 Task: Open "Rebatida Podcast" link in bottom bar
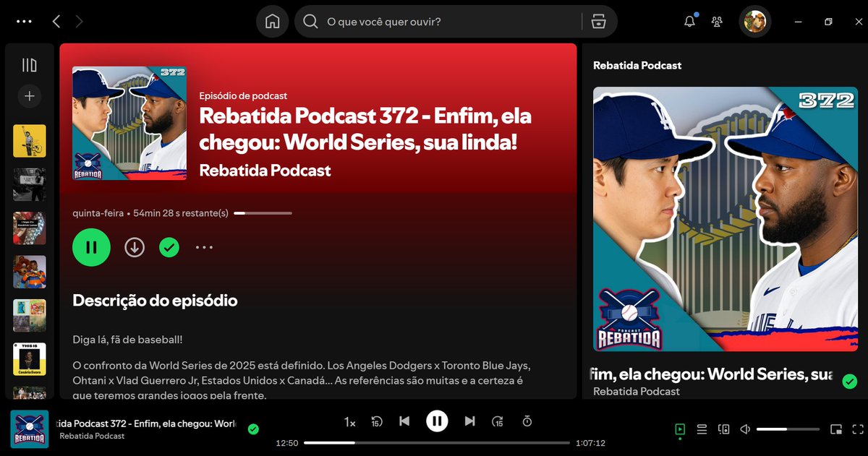click(x=92, y=436)
